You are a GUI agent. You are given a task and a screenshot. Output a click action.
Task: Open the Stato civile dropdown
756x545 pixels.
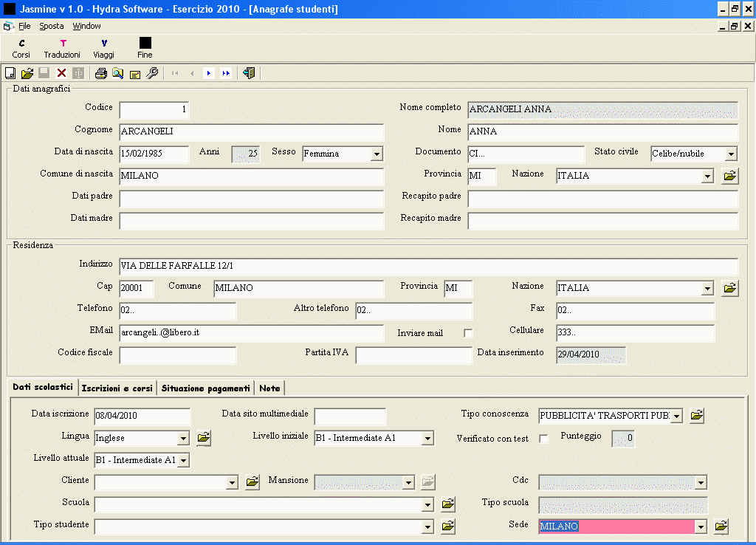[x=731, y=154]
